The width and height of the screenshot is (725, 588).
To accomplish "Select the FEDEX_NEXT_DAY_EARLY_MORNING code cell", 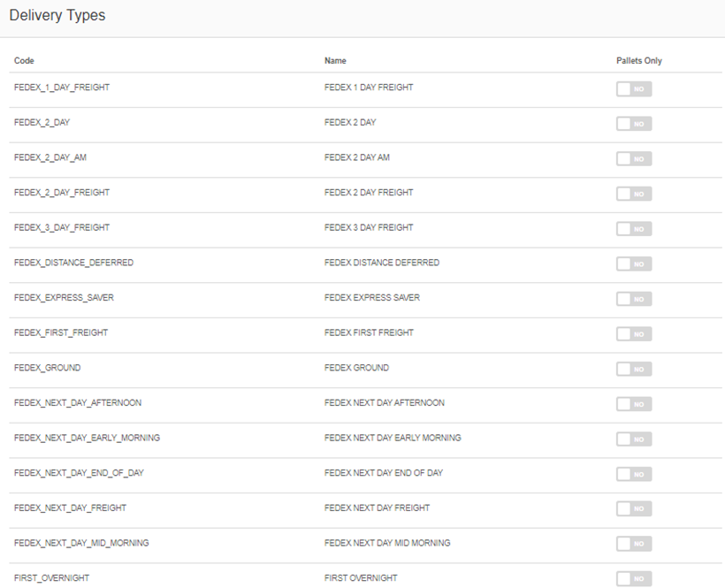I will (87, 438).
